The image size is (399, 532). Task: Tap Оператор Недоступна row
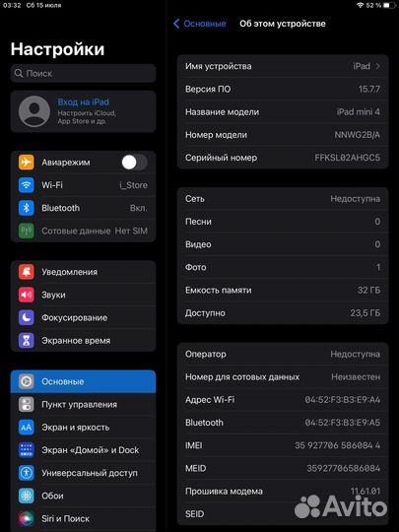pos(283,354)
